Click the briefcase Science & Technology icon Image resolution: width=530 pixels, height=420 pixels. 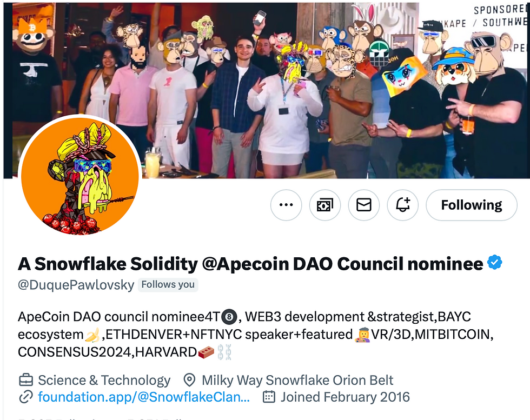(x=26, y=380)
